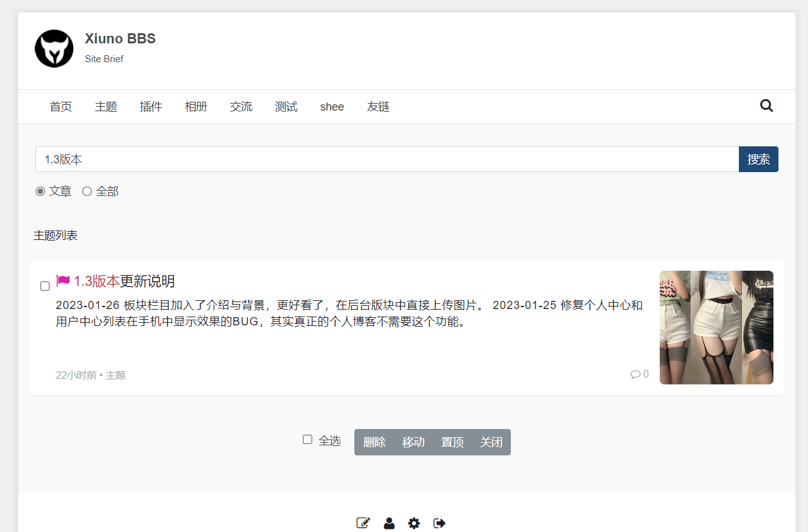Tick the checkbox beside the 1.3版本 post

point(45,286)
